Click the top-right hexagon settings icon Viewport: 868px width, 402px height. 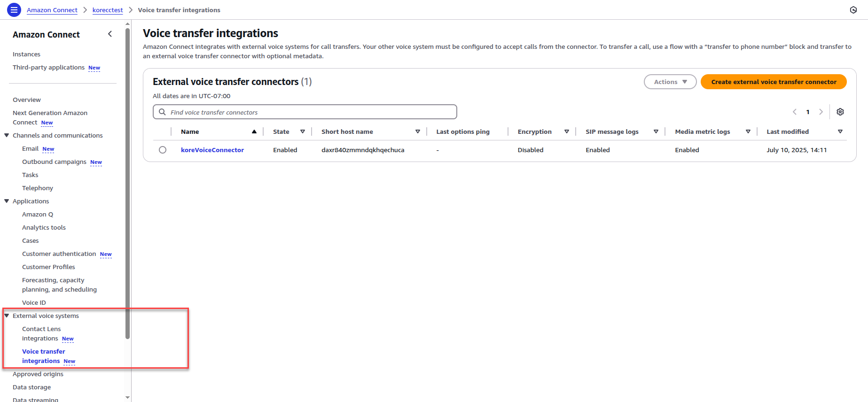[x=853, y=10]
